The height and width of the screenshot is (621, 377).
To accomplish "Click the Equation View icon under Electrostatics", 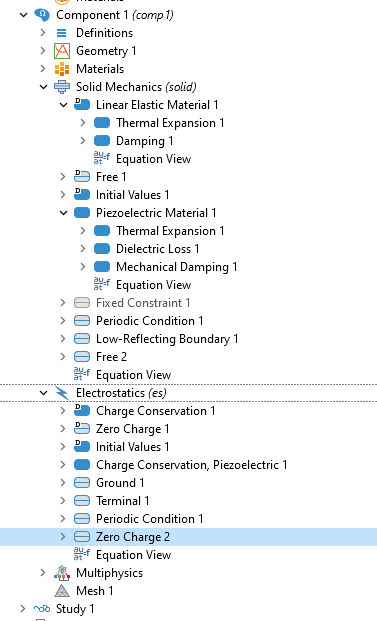I will tap(82, 555).
